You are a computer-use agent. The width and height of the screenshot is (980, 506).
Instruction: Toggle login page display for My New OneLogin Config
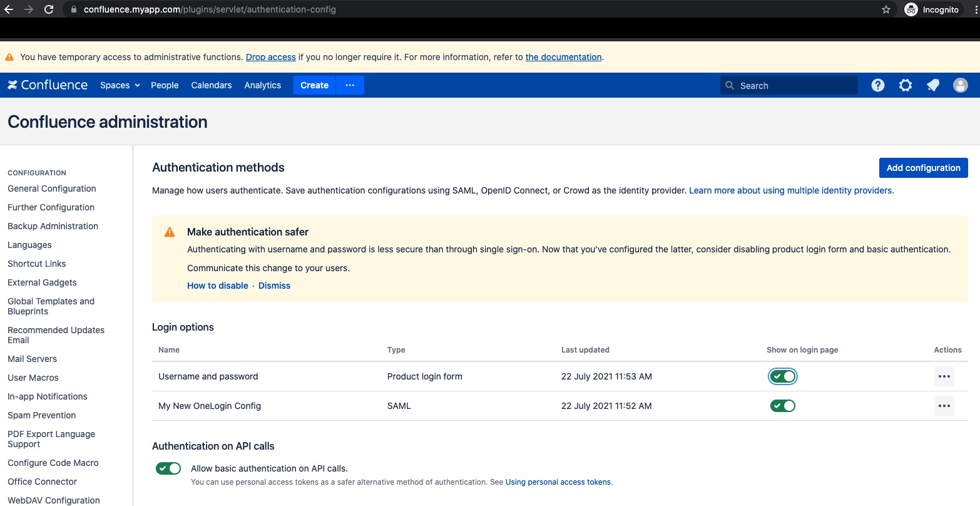(783, 406)
